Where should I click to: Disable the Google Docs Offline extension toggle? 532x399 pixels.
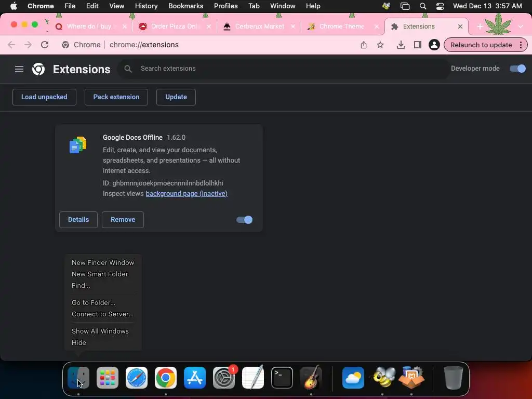coord(244,220)
